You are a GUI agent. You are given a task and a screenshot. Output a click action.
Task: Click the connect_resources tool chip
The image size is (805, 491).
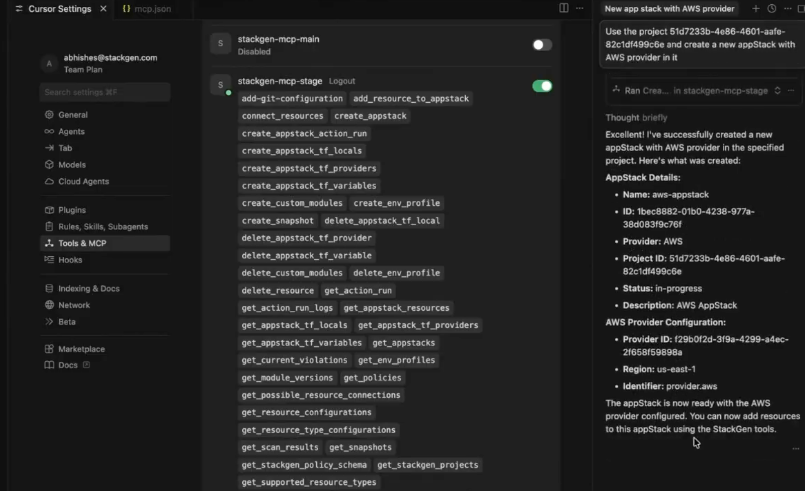[x=282, y=116]
